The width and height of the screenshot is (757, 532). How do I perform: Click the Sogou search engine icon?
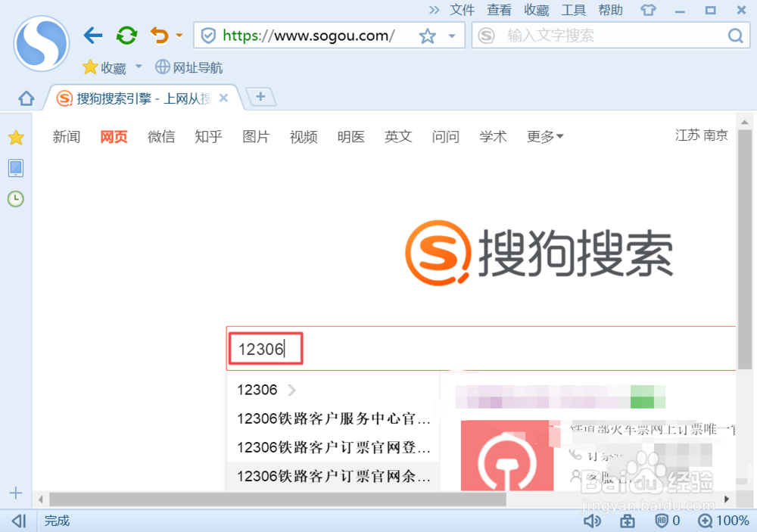(486, 36)
